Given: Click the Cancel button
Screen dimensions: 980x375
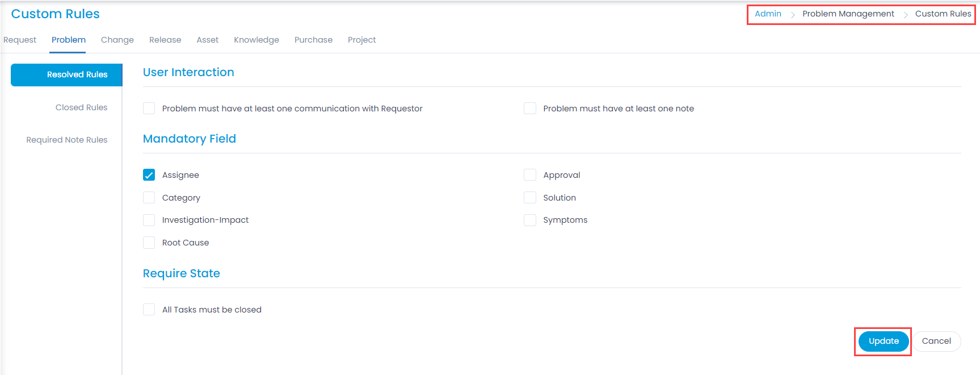Looking at the screenshot, I should tap(936, 341).
